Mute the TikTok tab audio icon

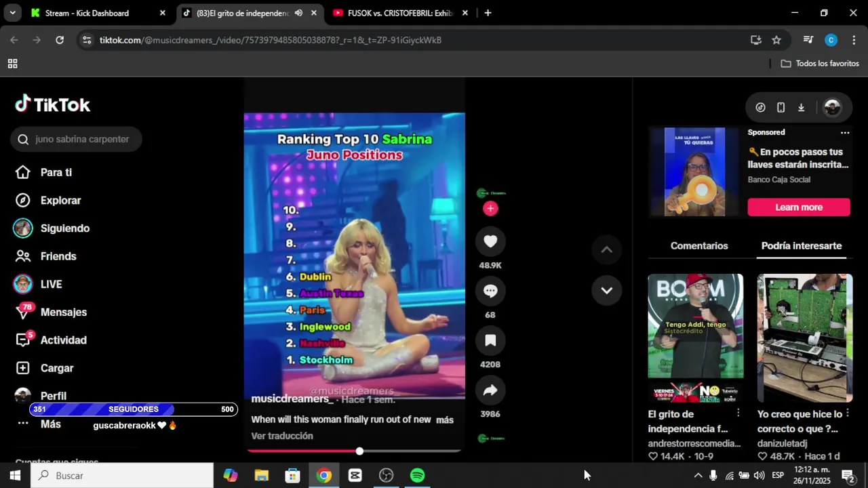coord(298,13)
